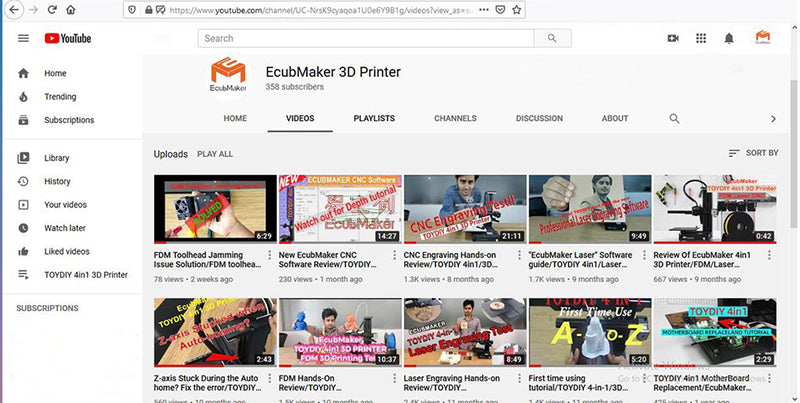Open the FDM 3D Printing Test thumbnail
Screen dimensions: 800x403
point(340,333)
